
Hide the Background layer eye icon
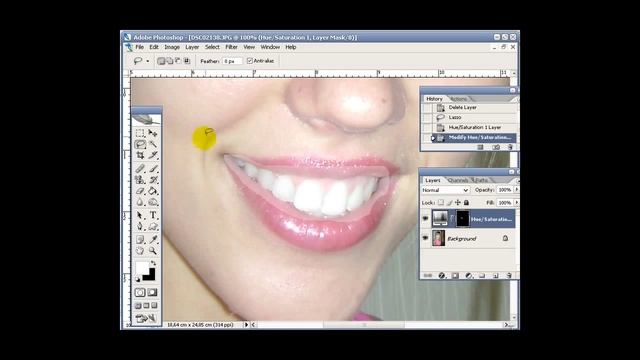(x=425, y=238)
